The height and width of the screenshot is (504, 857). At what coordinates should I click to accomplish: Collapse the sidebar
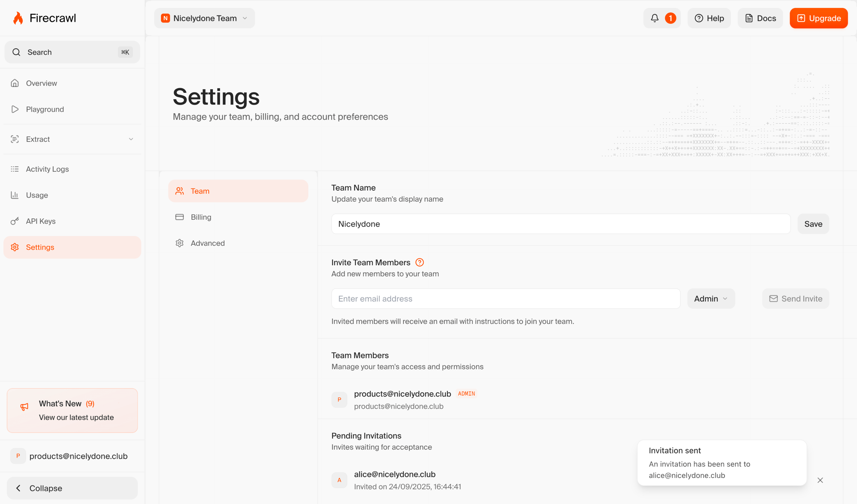click(x=72, y=488)
